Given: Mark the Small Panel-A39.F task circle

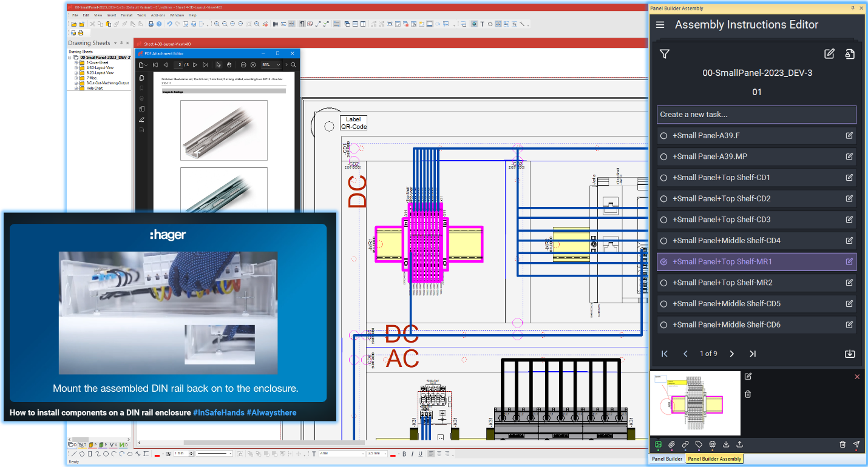Looking at the screenshot, I should tap(663, 135).
